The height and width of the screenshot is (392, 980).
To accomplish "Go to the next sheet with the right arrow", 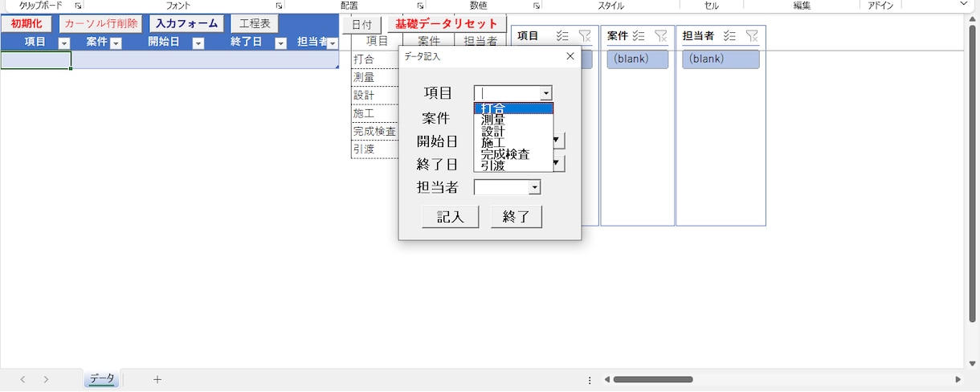I will click(47, 379).
